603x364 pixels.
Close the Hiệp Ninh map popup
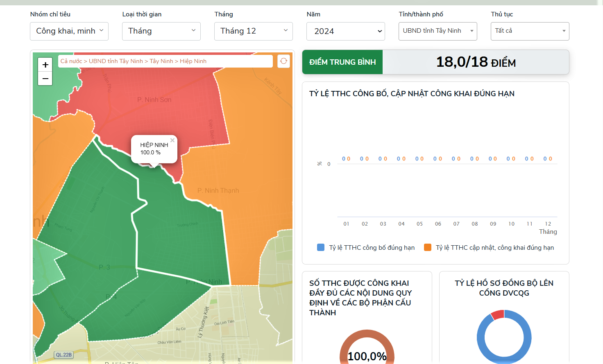(172, 140)
